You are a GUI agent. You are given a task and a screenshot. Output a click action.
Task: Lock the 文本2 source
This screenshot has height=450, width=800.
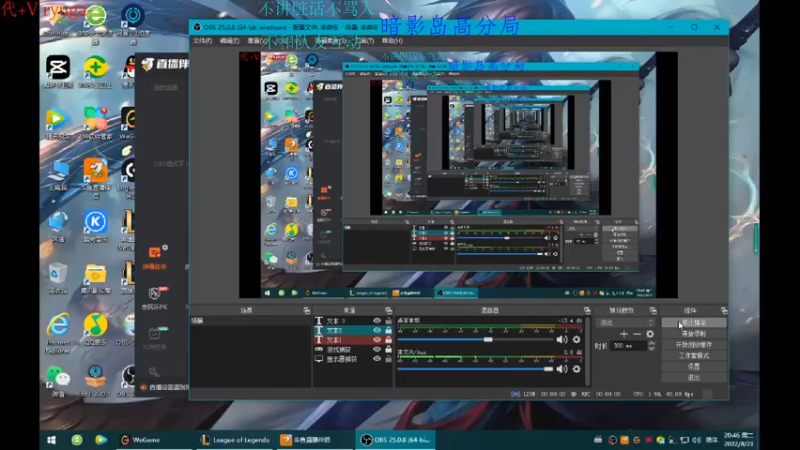pyautogui.click(x=388, y=331)
